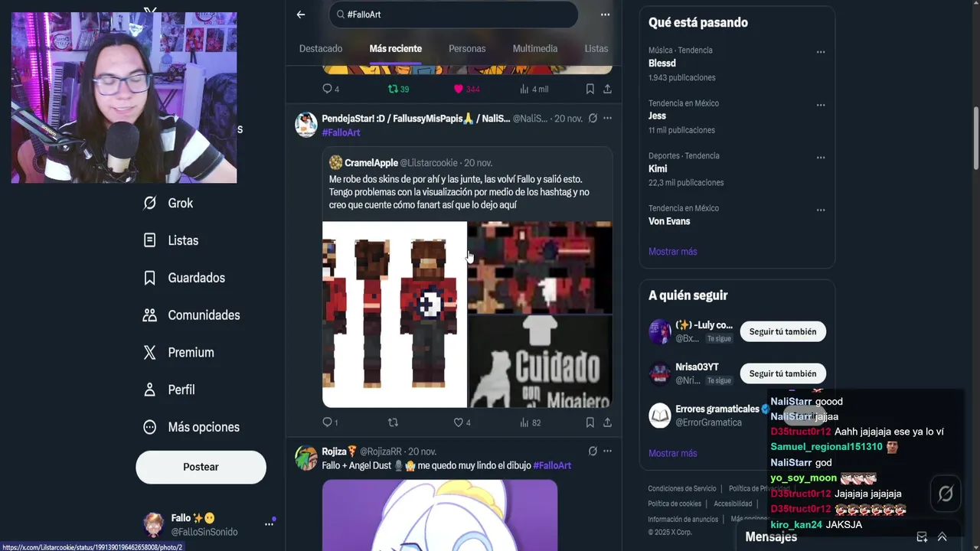View analytics showing 82 views
Viewport: 980px width, 551px height.
tap(530, 422)
